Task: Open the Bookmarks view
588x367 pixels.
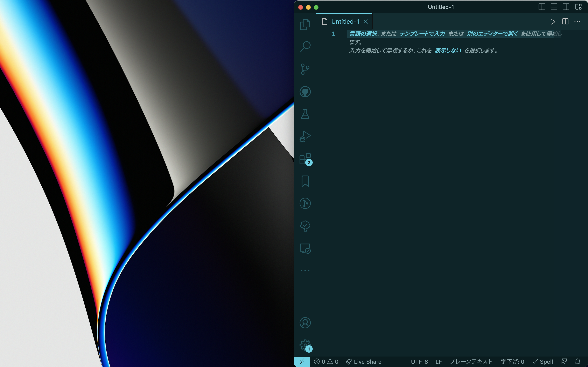Action: pyautogui.click(x=305, y=181)
